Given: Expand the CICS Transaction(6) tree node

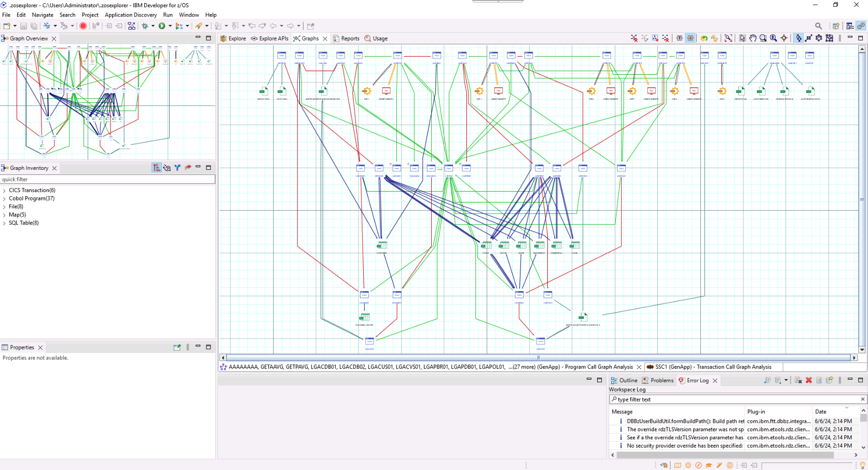Looking at the screenshot, I should point(4,191).
